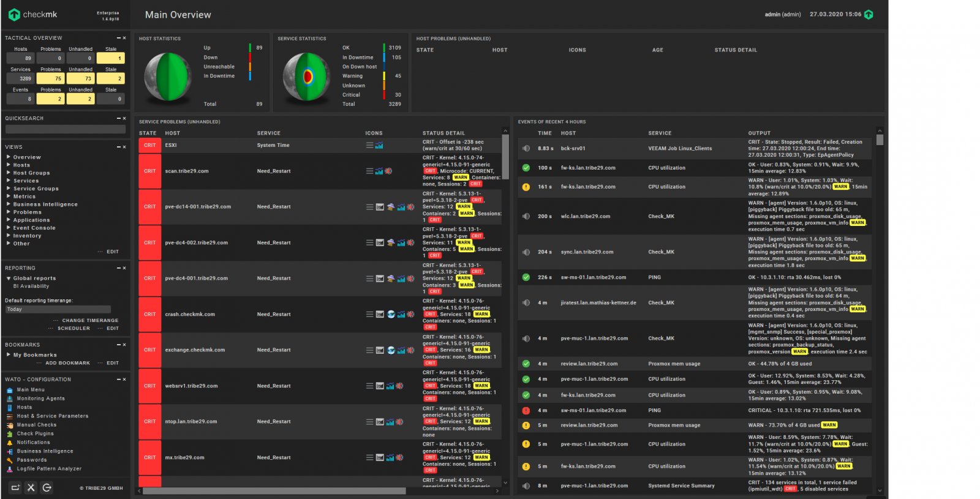
Task: Open the action menu icon for scan.tribe29.com
Action: click(369, 171)
